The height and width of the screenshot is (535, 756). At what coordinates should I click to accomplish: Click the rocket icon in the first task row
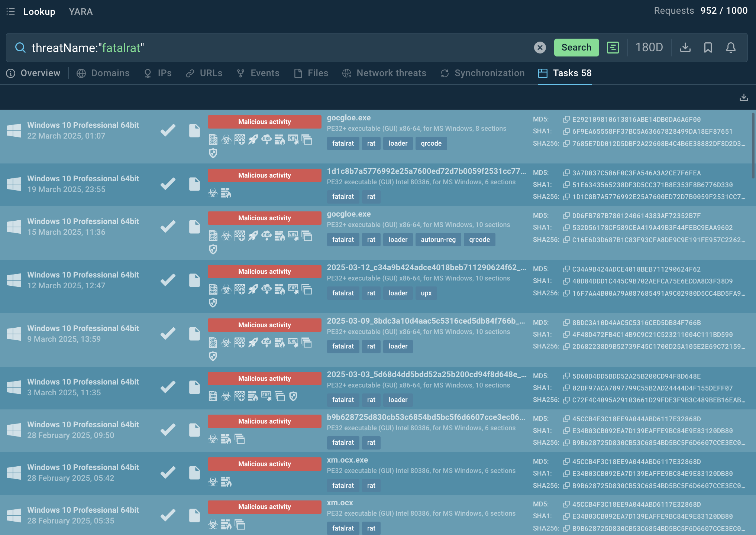pyautogui.click(x=253, y=140)
